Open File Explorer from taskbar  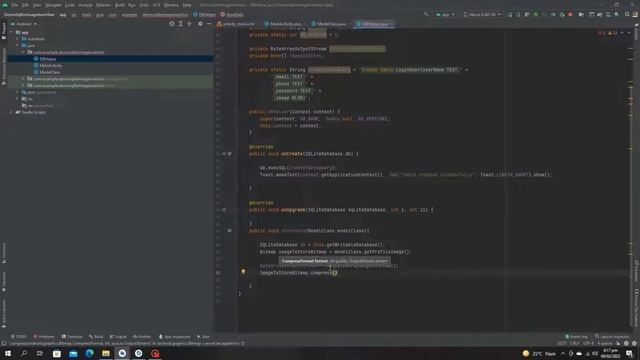[106, 353]
